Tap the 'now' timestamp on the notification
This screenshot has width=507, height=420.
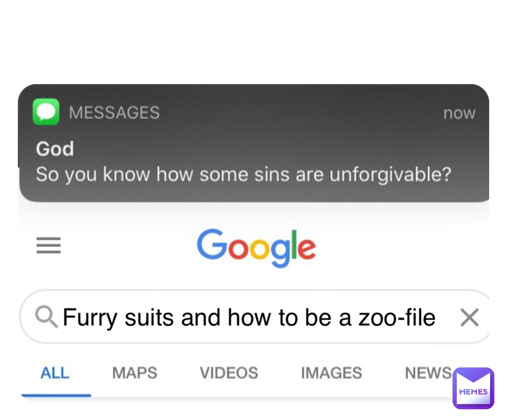(x=459, y=112)
